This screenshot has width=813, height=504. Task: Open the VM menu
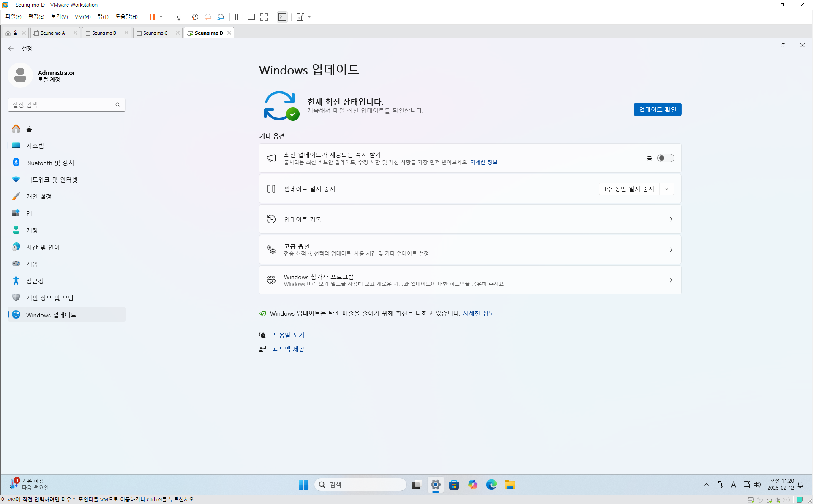click(x=82, y=17)
